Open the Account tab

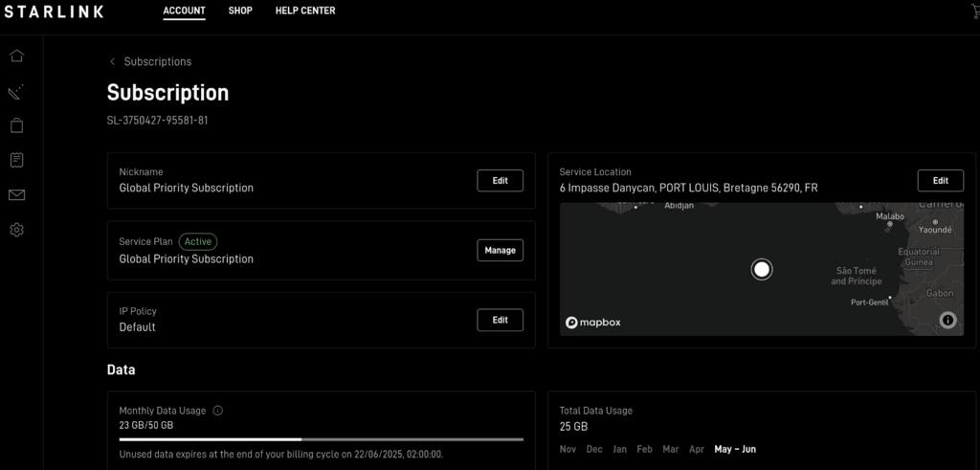pos(185,11)
